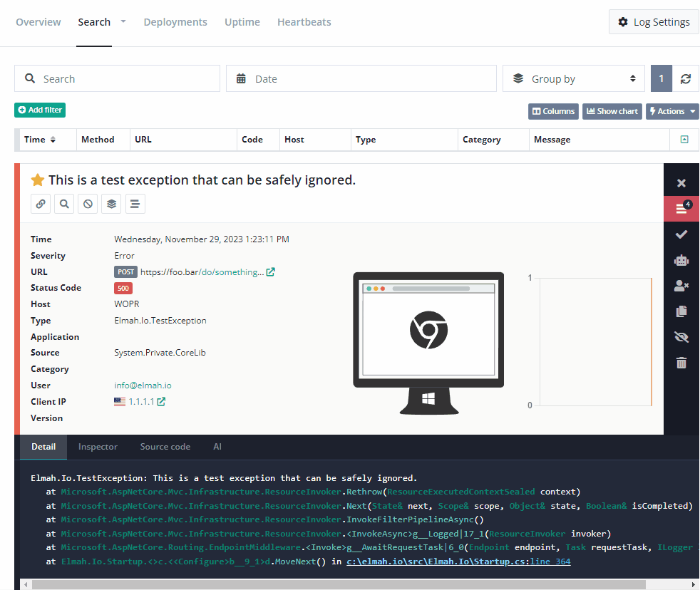
Task: Click the copy documents icon in sidebar
Action: (x=681, y=311)
